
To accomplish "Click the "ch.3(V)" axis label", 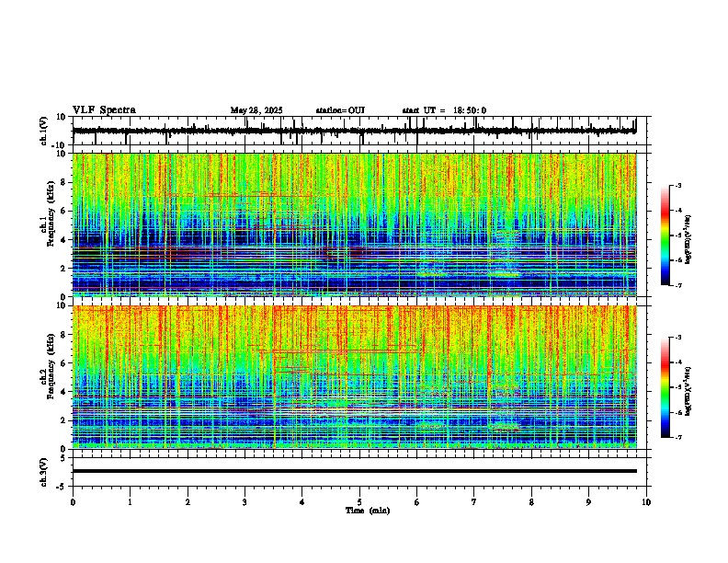I will 44,472.
